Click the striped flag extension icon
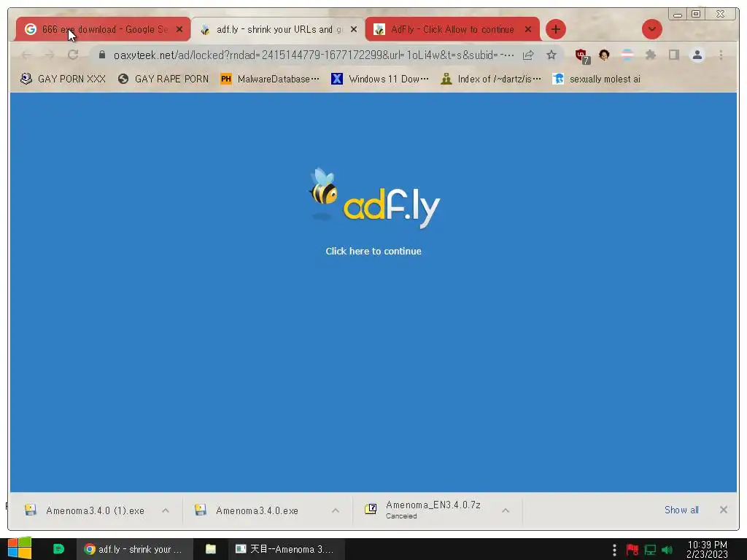747x560 pixels. [x=627, y=55]
